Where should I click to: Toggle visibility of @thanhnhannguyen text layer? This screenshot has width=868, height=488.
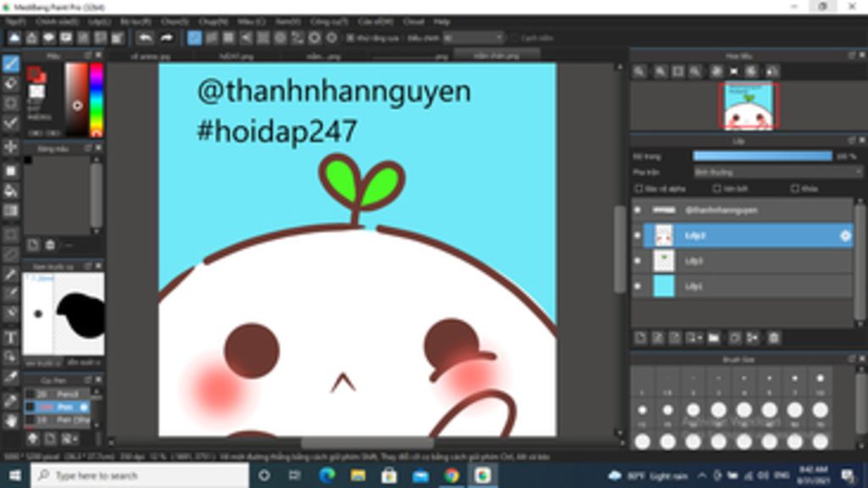pos(637,210)
